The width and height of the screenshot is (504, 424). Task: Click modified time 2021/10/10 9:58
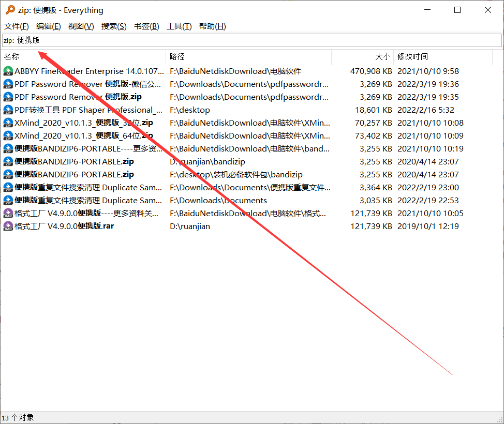[428, 71]
